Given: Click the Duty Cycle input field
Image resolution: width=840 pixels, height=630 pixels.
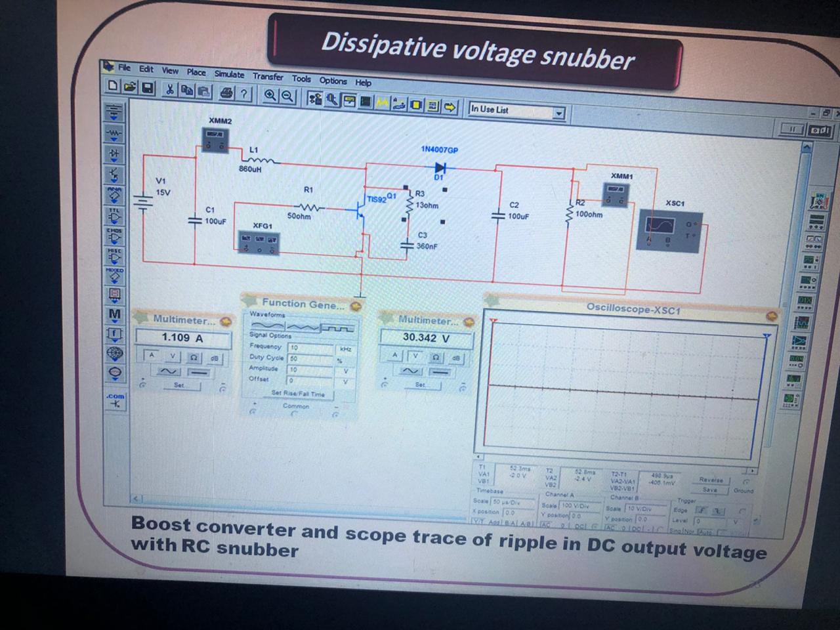Looking at the screenshot, I should 311,359.
